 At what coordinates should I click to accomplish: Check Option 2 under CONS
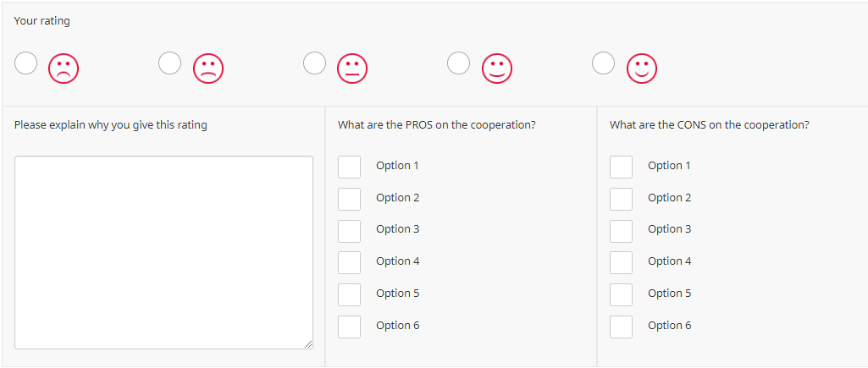621,199
